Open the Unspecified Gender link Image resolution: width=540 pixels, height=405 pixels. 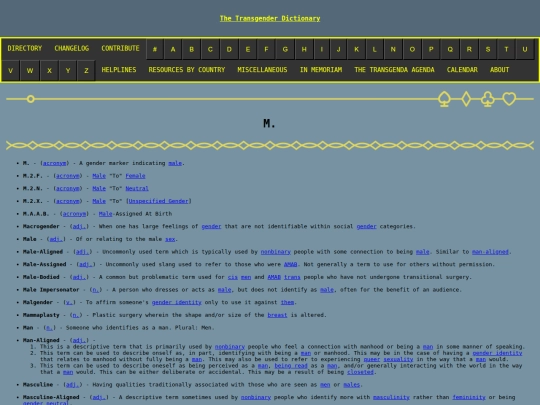coord(158,201)
